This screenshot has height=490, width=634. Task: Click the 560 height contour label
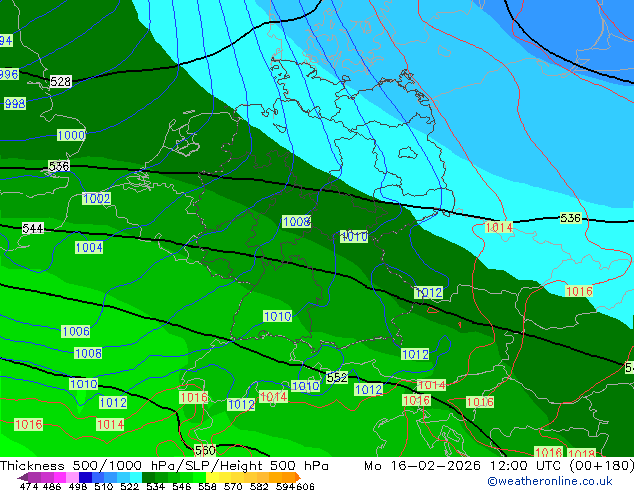click(205, 450)
